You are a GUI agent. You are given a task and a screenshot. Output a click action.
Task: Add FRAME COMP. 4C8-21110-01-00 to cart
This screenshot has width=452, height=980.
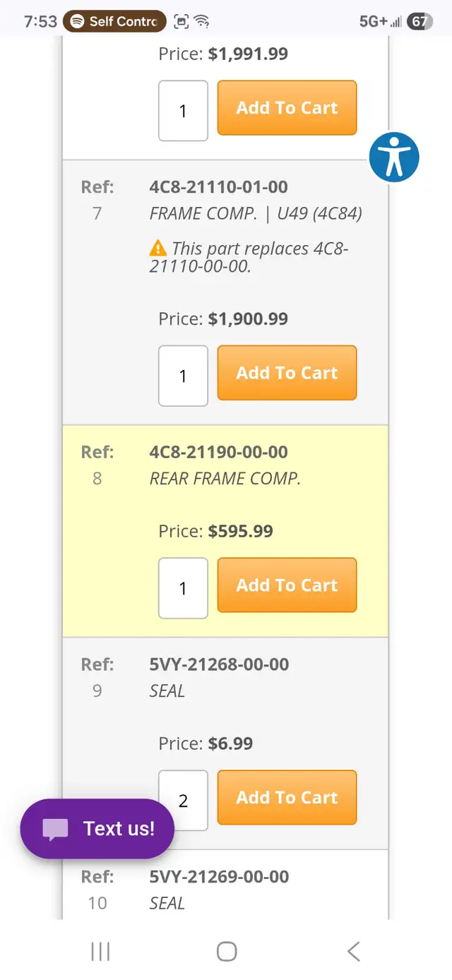pyautogui.click(x=287, y=373)
